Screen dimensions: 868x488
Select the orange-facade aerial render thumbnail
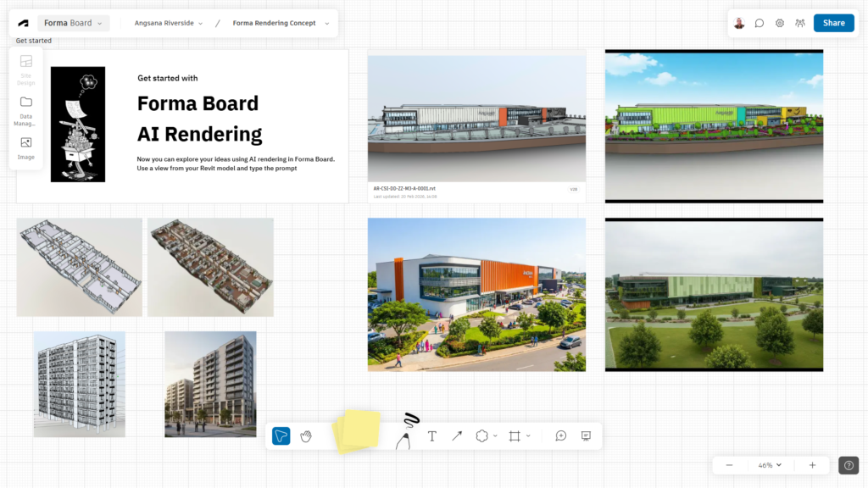[476, 295]
